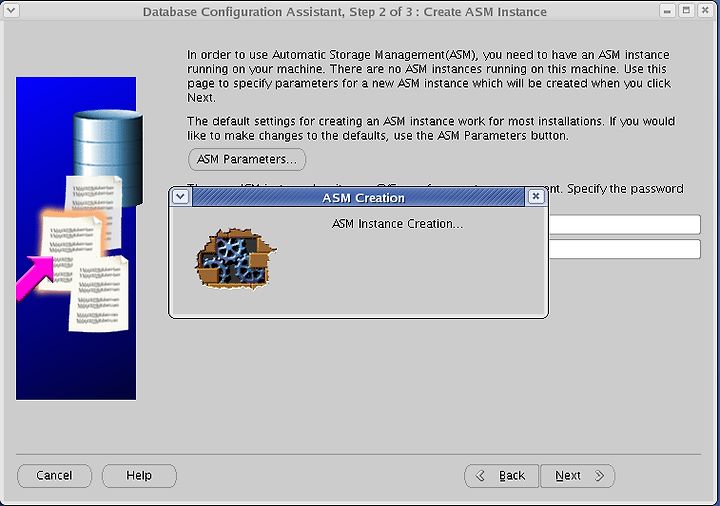Go Back to the previous step
The image size is (720, 506).
[501, 476]
